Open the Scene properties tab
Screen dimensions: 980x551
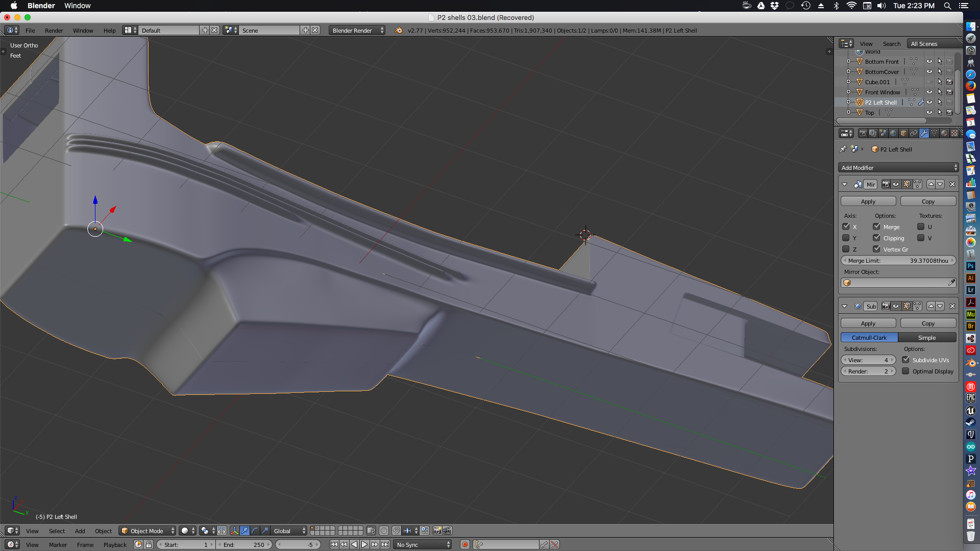883,133
